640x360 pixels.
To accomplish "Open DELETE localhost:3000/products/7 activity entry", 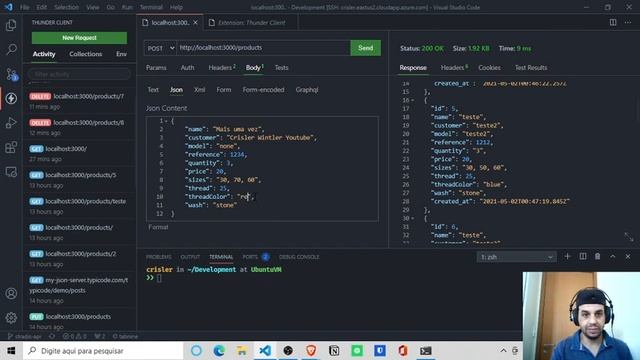I will 80,101.
